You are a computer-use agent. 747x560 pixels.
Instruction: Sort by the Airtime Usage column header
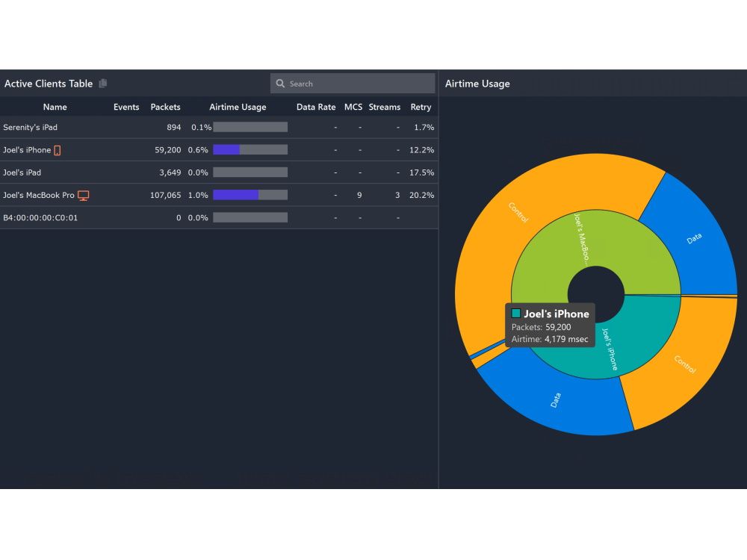[238, 107]
